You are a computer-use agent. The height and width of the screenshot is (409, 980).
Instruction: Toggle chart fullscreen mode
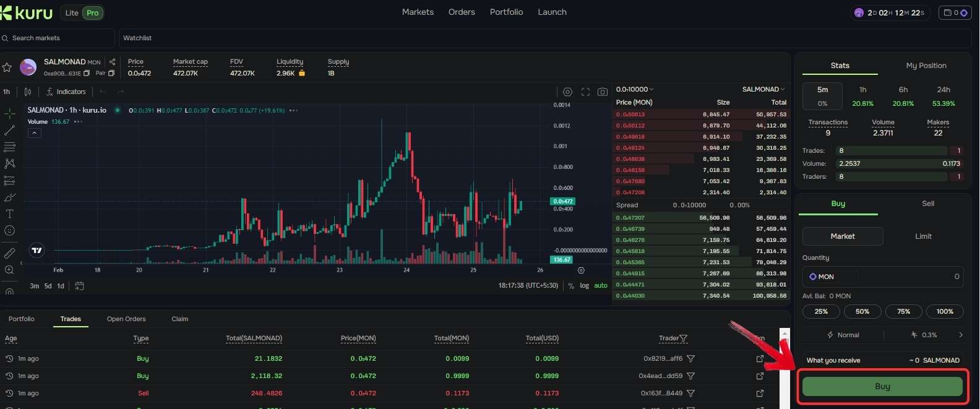tap(585, 92)
